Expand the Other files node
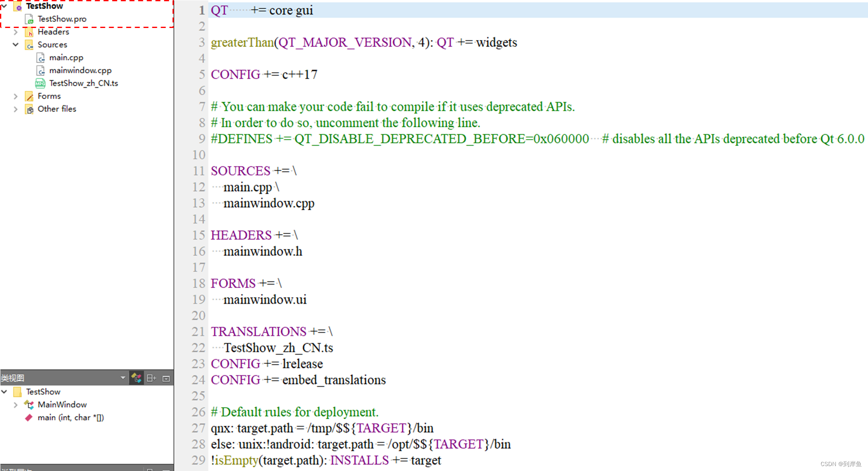Screen dimensions: 868x471 tap(16, 109)
